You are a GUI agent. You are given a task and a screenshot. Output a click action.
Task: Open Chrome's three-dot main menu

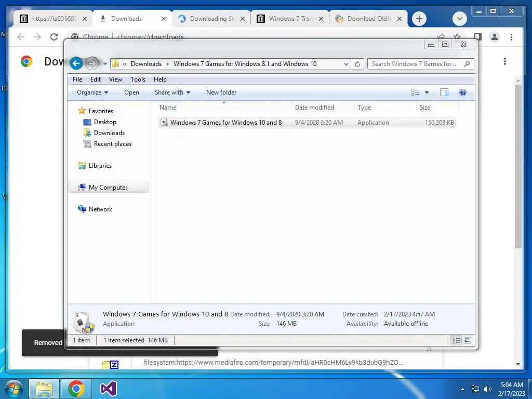pos(511,37)
